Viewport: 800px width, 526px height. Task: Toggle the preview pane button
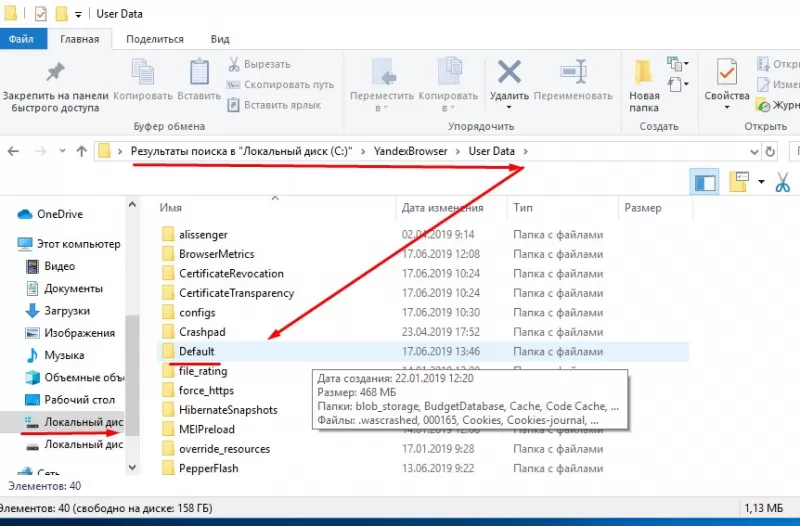pyautogui.click(x=705, y=182)
